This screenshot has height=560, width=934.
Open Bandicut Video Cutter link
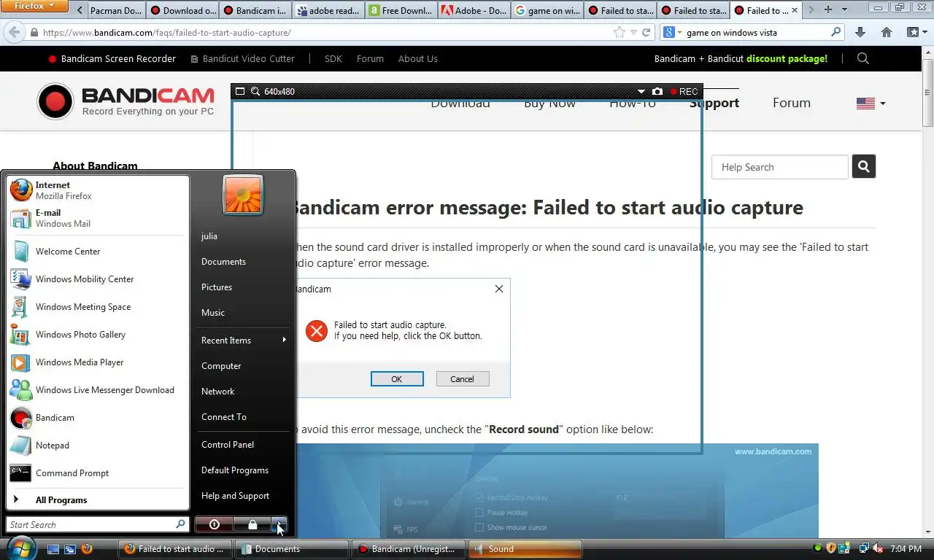point(243,58)
